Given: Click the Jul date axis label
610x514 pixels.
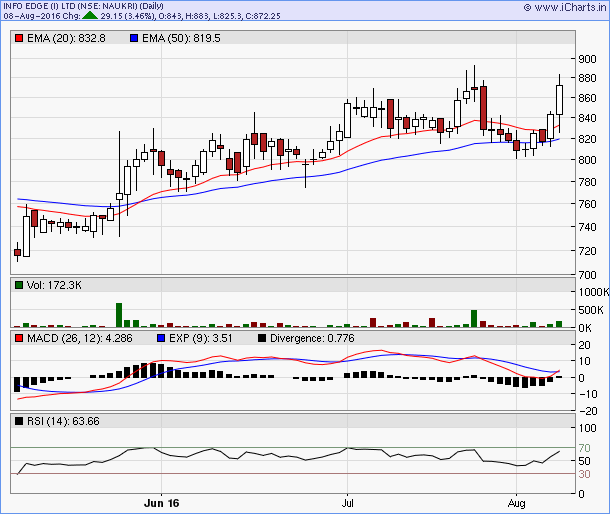Looking at the screenshot, I should pos(347,503).
